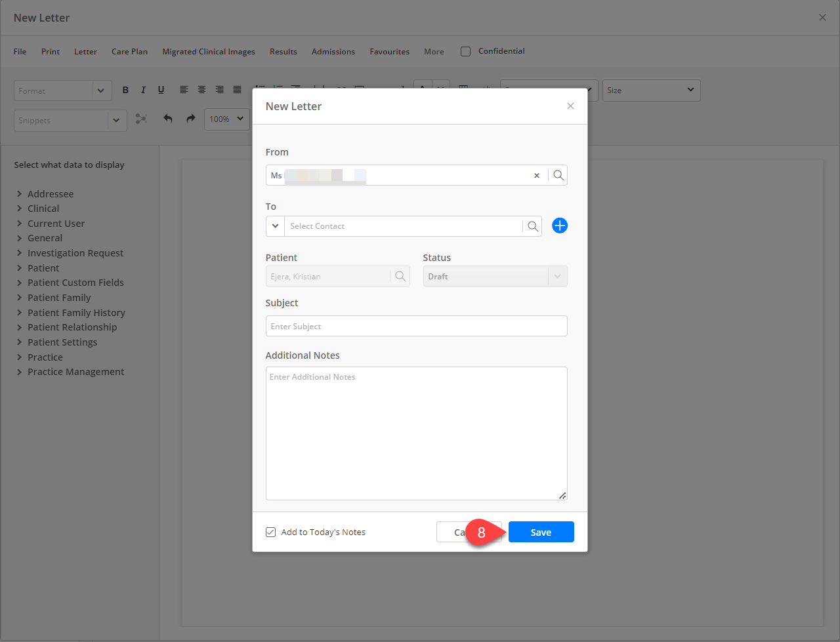Image resolution: width=840 pixels, height=642 pixels.
Task: Click the Patient field search icon
Action: [400, 277]
